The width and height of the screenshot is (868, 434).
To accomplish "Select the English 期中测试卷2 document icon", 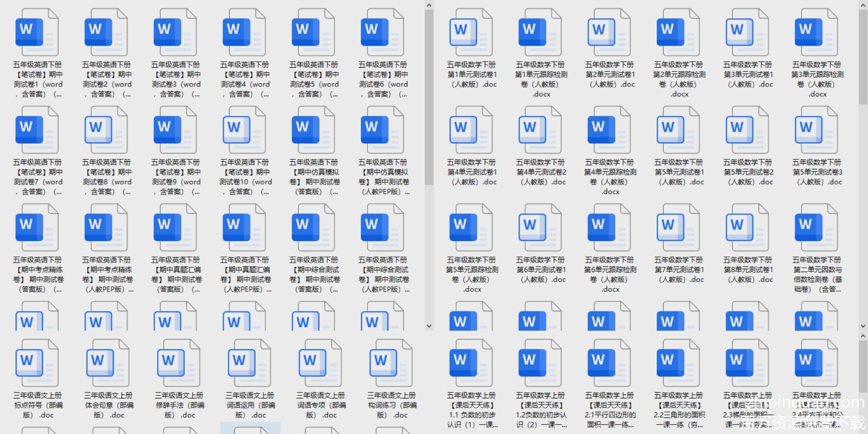I will [x=106, y=32].
